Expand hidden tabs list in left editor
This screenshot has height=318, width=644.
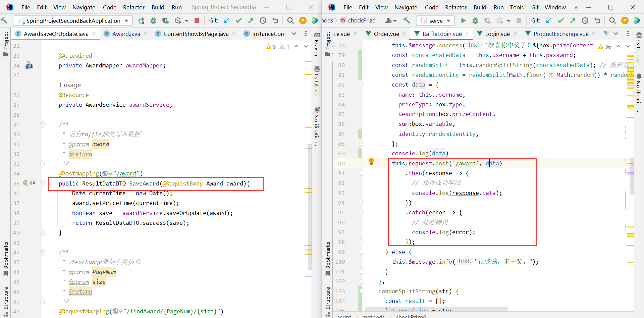[294, 34]
